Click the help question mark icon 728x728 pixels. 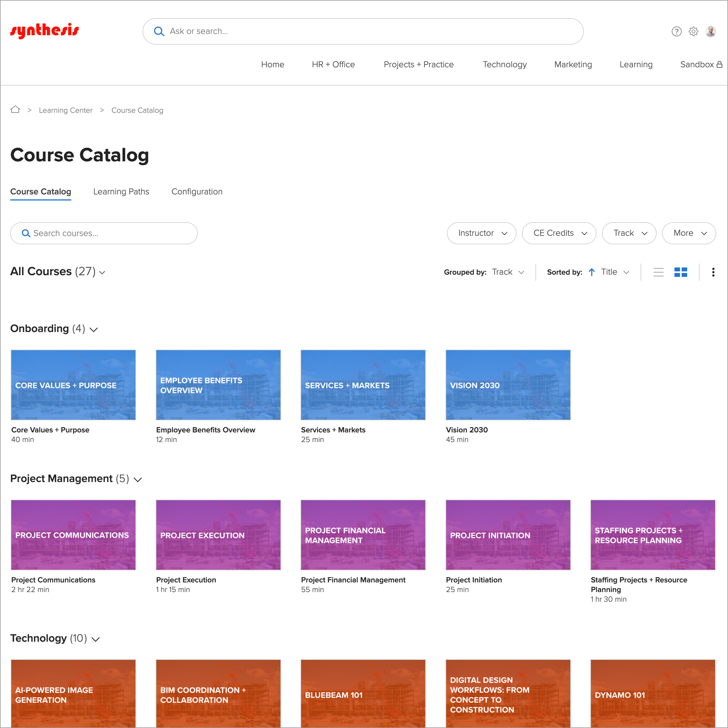tap(676, 32)
